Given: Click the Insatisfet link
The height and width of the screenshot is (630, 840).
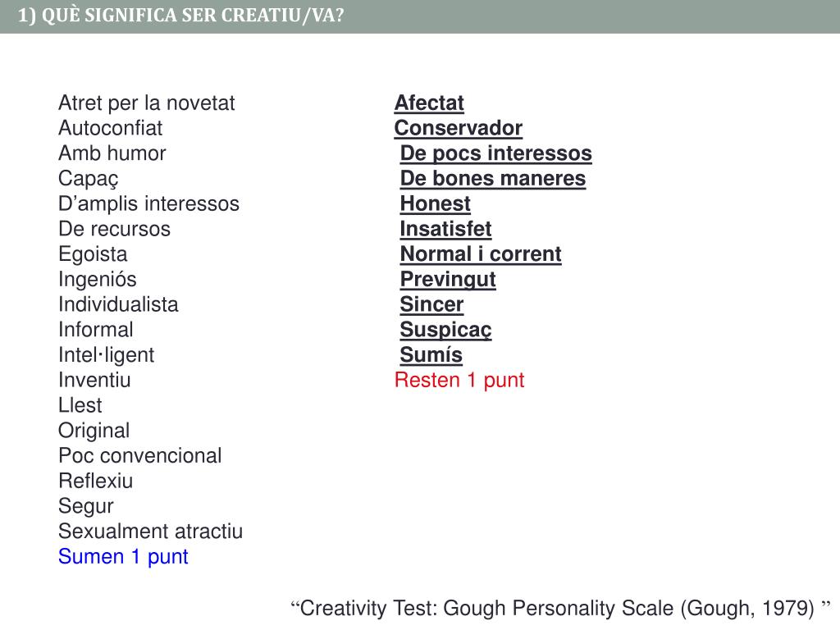Looking at the screenshot, I should pyautogui.click(x=445, y=230).
